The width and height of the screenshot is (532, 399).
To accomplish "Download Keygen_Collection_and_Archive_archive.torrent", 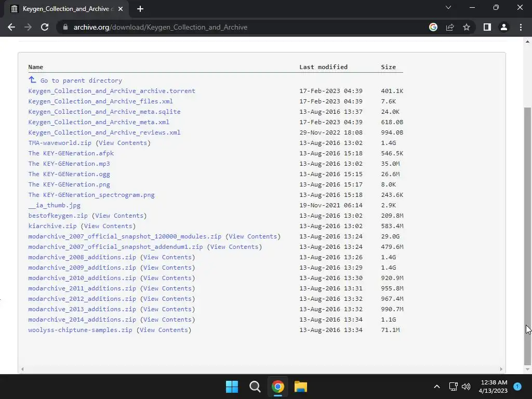I will (112, 91).
